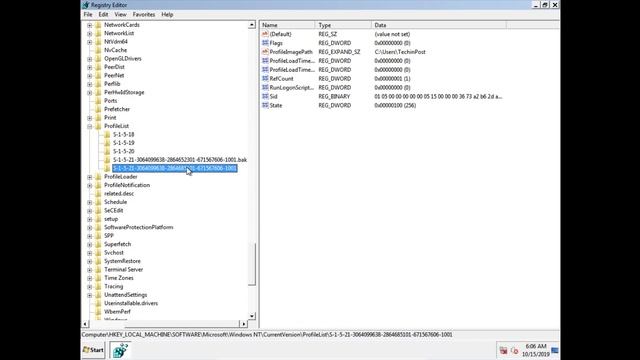Image resolution: width=640 pixels, height=360 pixels.
Task: Select the ProfileNotification key
Action: (x=127, y=185)
